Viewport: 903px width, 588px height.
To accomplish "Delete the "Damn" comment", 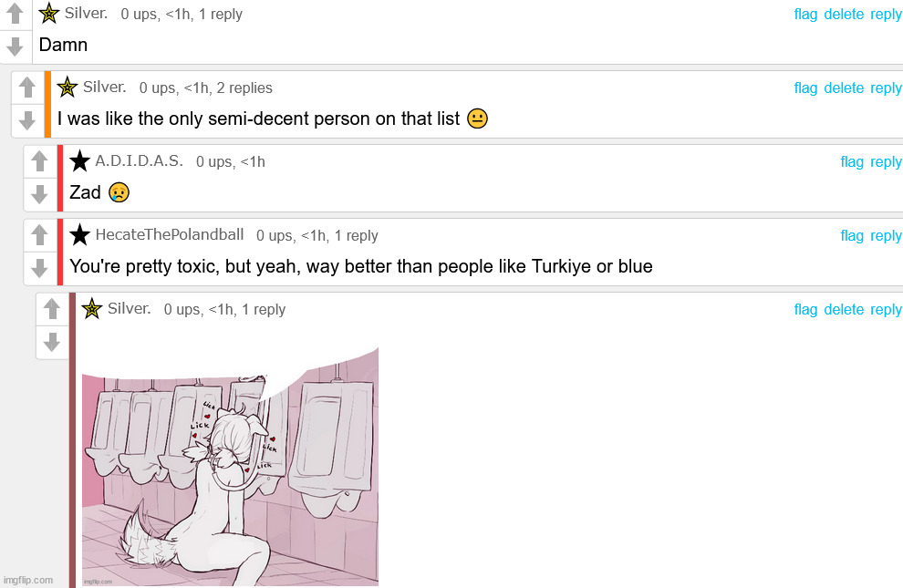I will point(844,15).
